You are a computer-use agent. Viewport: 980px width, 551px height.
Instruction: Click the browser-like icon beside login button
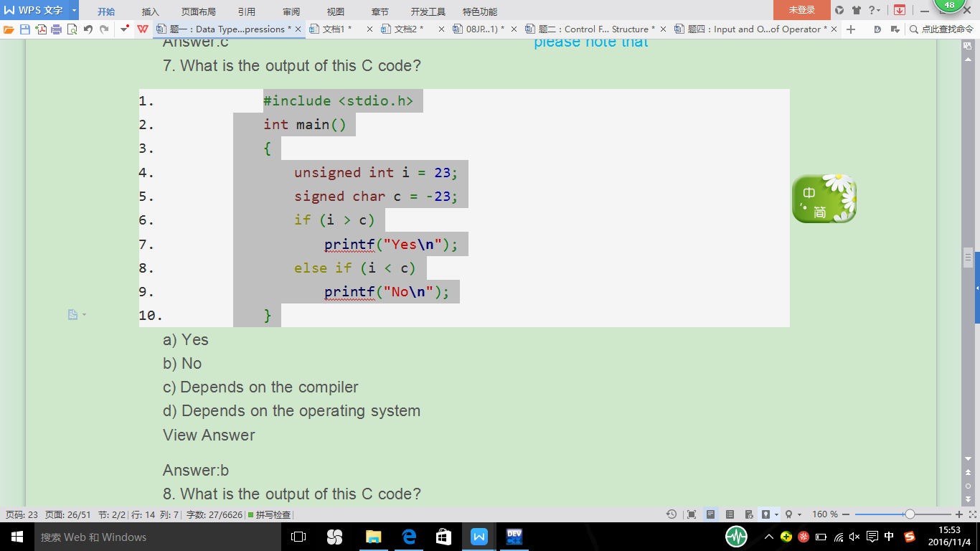839,10
